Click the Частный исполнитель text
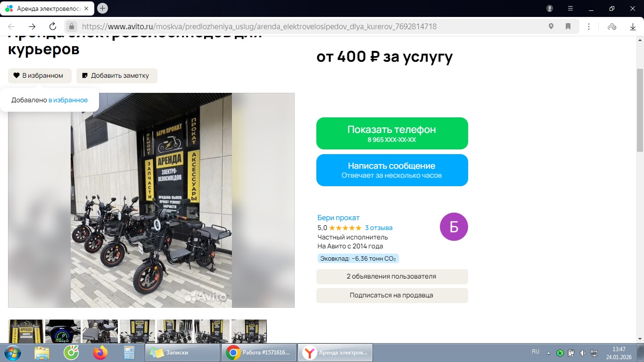The image size is (644, 362). 353,237
